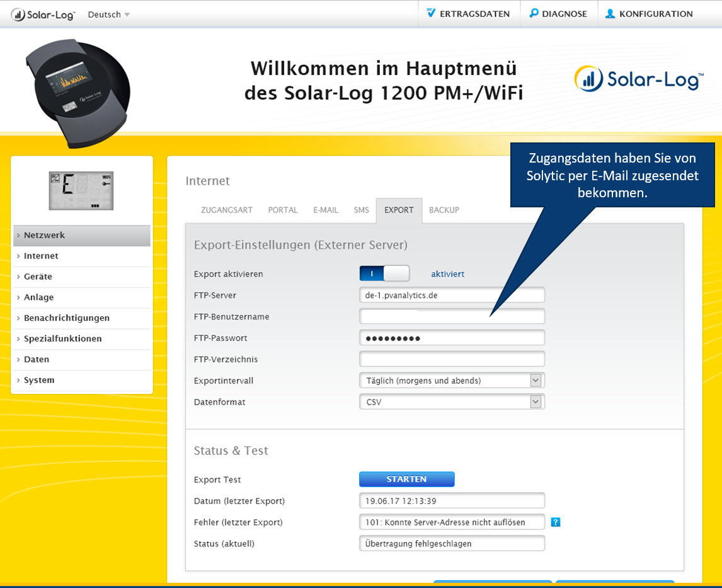The width and height of the screenshot is (722, 588).
Task: Click the FTP-Server input field
Action: (452, 295)
